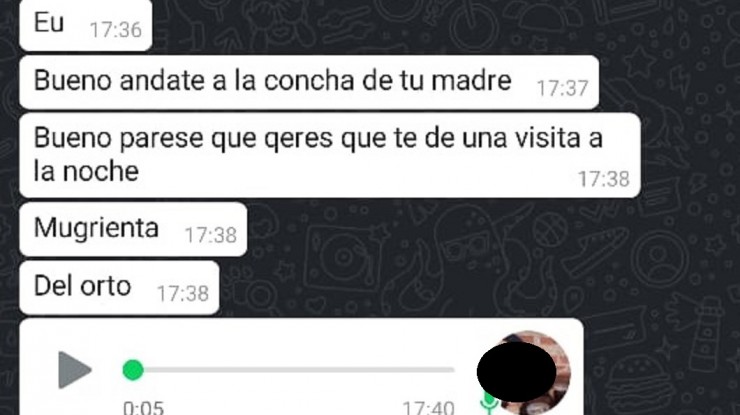Click the profile circle doodle in wallpaper
This screenshot has height=415, width=740.
[660, 260]
